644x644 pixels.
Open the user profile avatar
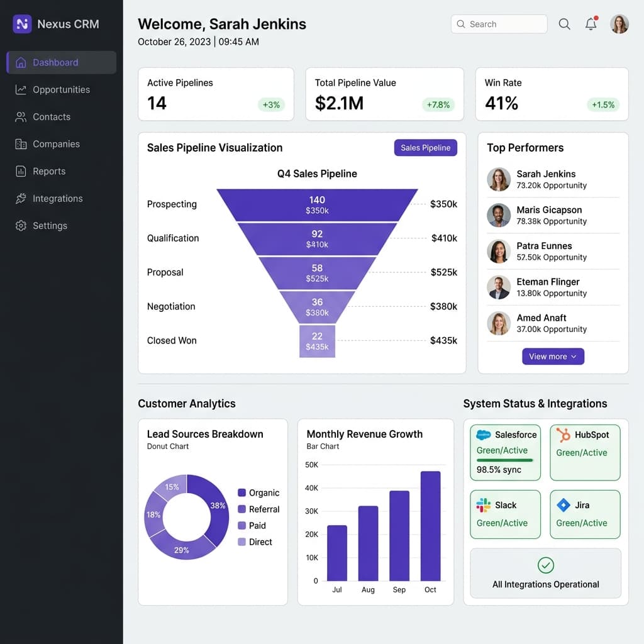click(x=619, y=24)
